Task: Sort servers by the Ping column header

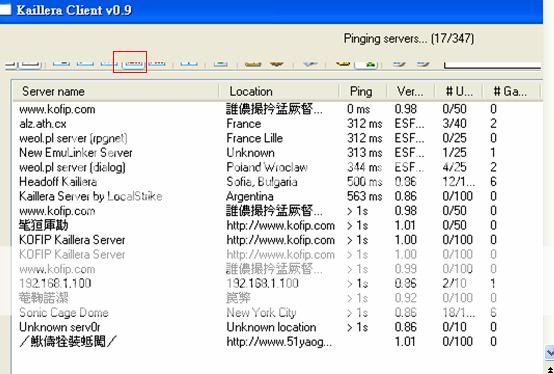Action: click(363, 91)
